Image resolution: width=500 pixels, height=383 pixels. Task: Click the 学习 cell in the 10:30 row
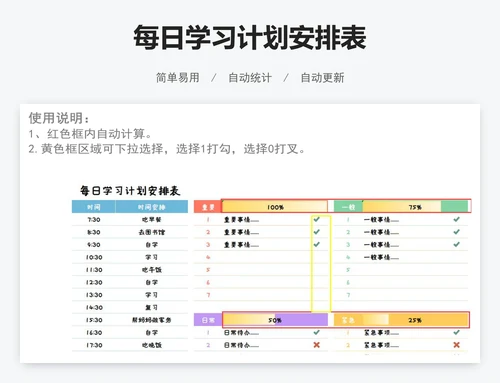[x=152, y=257]
